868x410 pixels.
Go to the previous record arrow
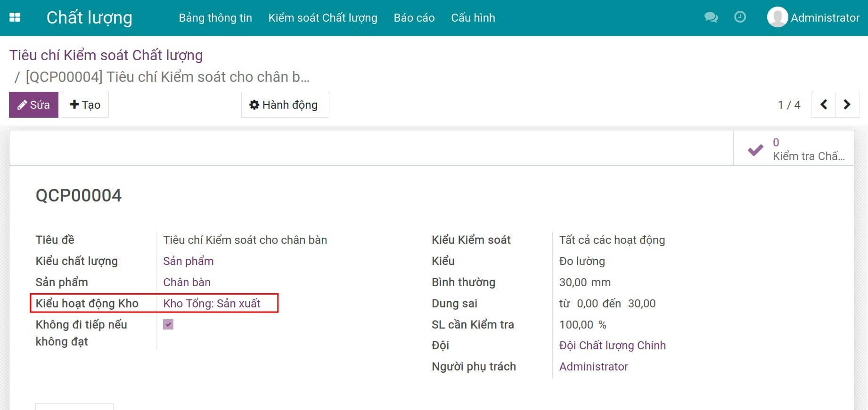click(x=823, y=105)
